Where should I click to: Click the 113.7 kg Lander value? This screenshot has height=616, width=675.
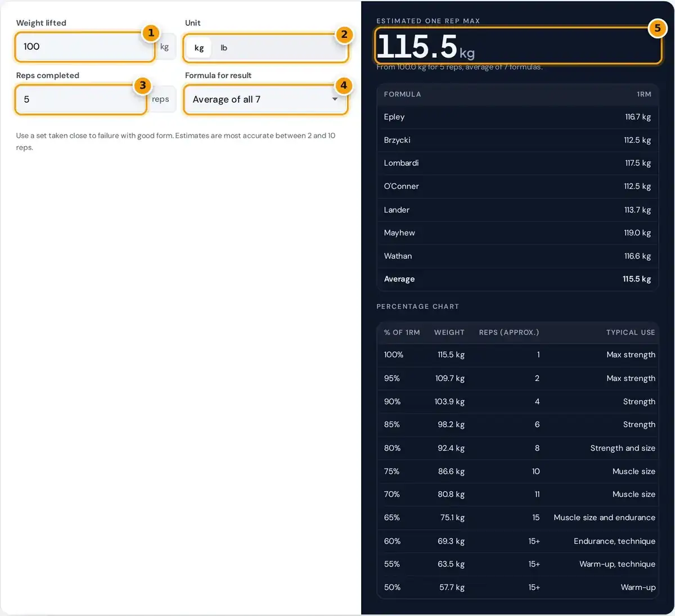[637, 210]
